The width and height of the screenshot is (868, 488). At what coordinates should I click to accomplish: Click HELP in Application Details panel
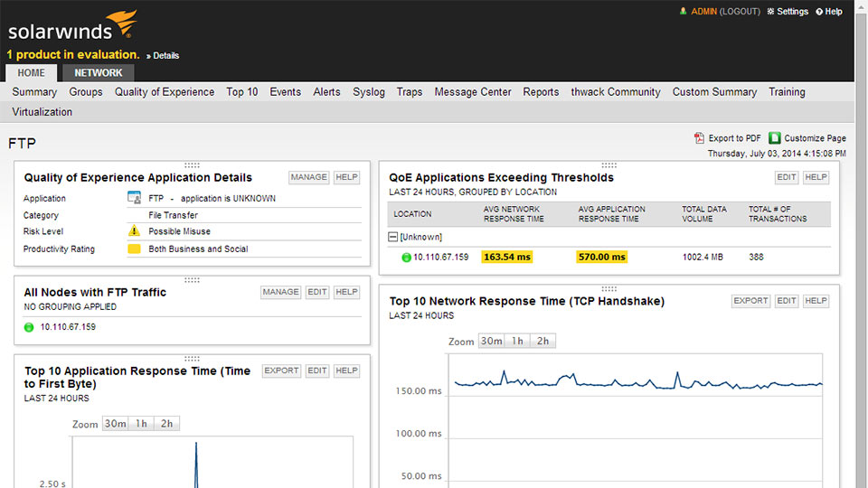point(346,177)
